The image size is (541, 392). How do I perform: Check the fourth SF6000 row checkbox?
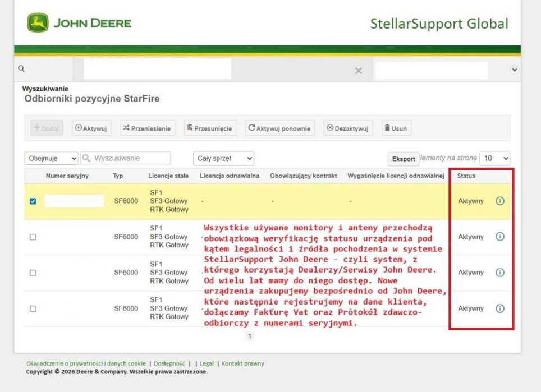pos(33,308)
